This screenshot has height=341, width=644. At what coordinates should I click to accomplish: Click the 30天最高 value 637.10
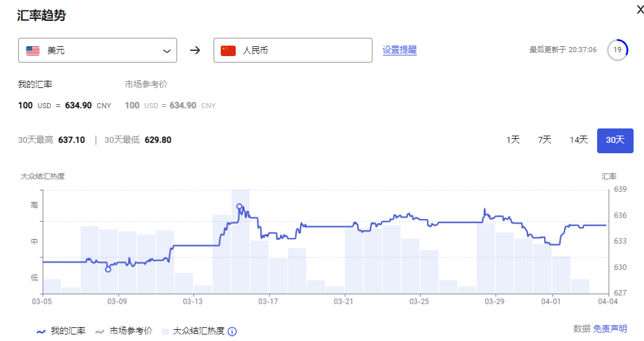point(72,140)
